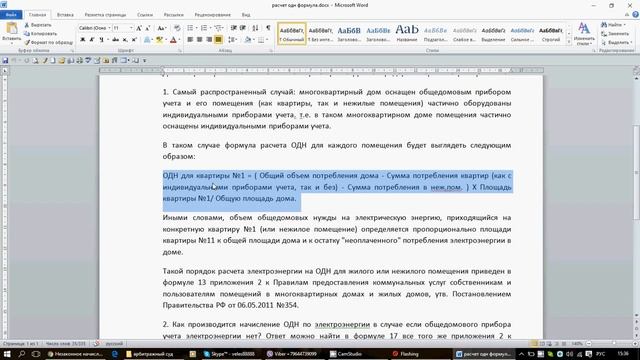The width and height of the screenshot is (640, 360).
Task: Apply the yellow text highlight color
Action: [x=159, y=40]
